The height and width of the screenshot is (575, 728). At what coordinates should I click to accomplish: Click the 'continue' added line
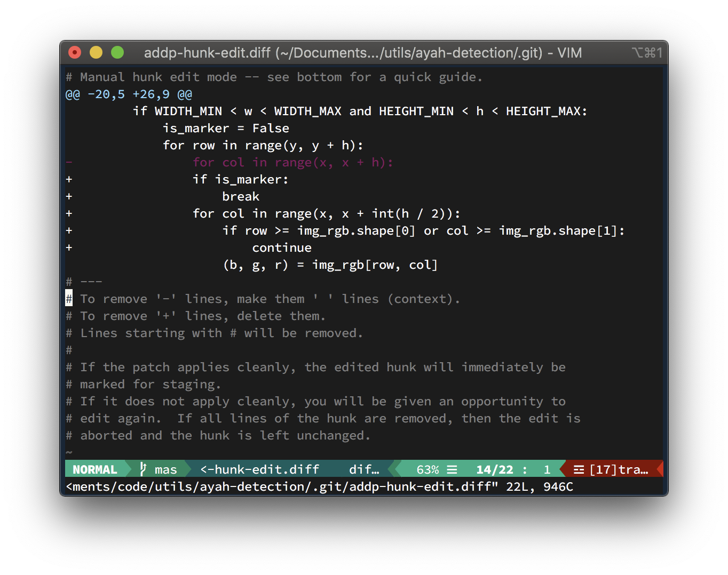tap(282, 247)
